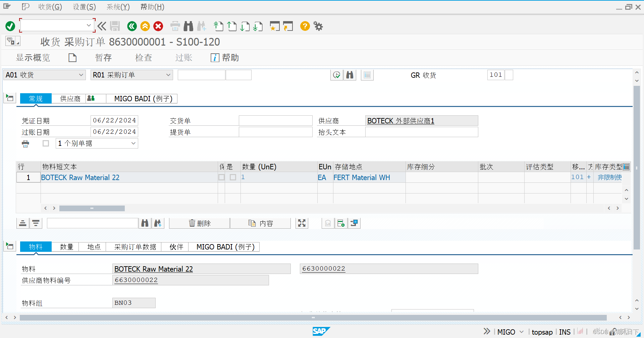Collapse the item detail section toggle icon
The height and width of the screenshot is (338, 644).
(x=10, y=246)
